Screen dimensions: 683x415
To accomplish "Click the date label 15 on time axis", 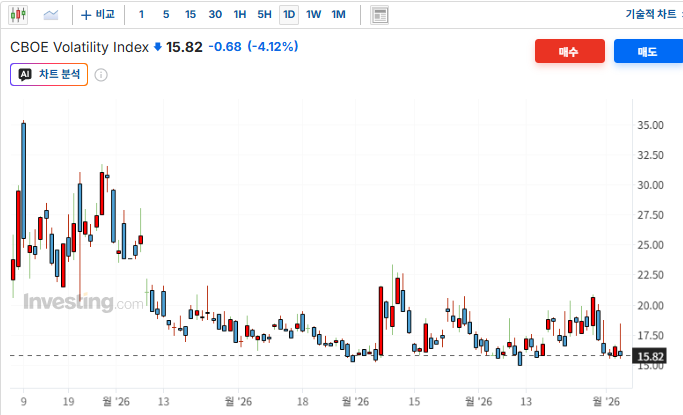I will pos(414,401).
